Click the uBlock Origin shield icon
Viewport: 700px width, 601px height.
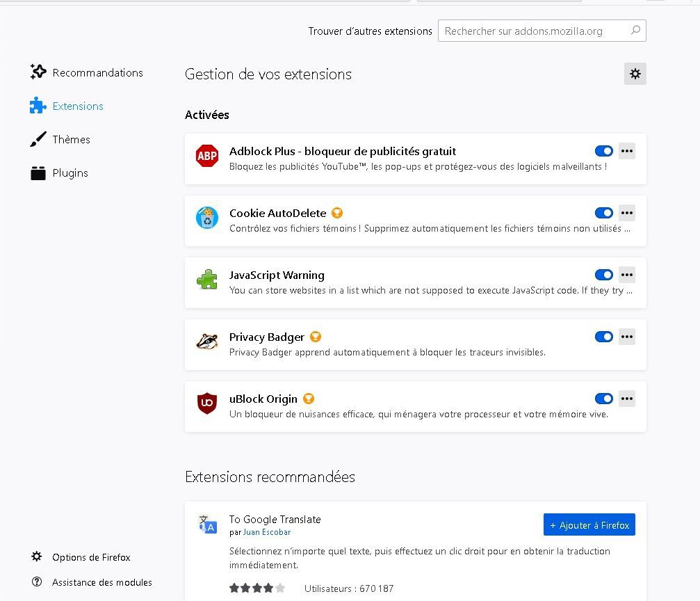coord(207,403)
